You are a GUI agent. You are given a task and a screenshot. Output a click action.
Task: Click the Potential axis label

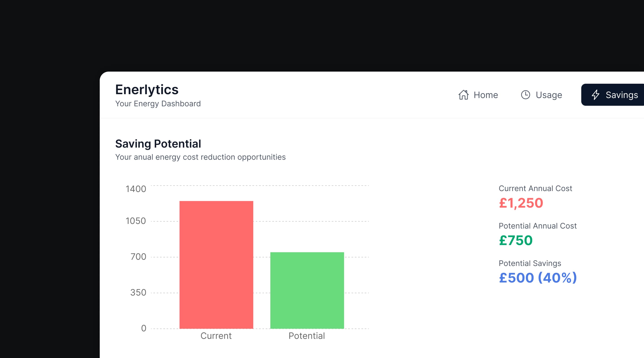[x=307, y=336]
